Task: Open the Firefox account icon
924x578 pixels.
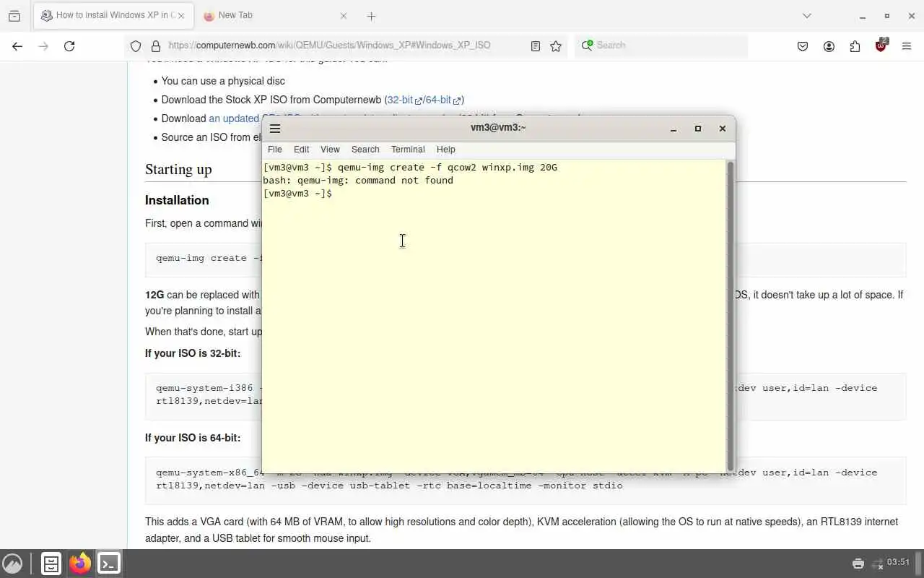Action: point(829,46)
